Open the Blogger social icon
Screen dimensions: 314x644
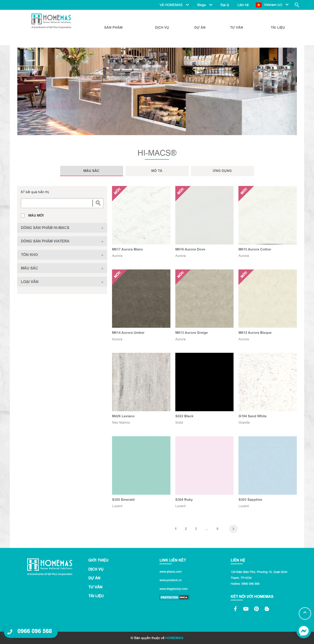[x=267, y=609]
